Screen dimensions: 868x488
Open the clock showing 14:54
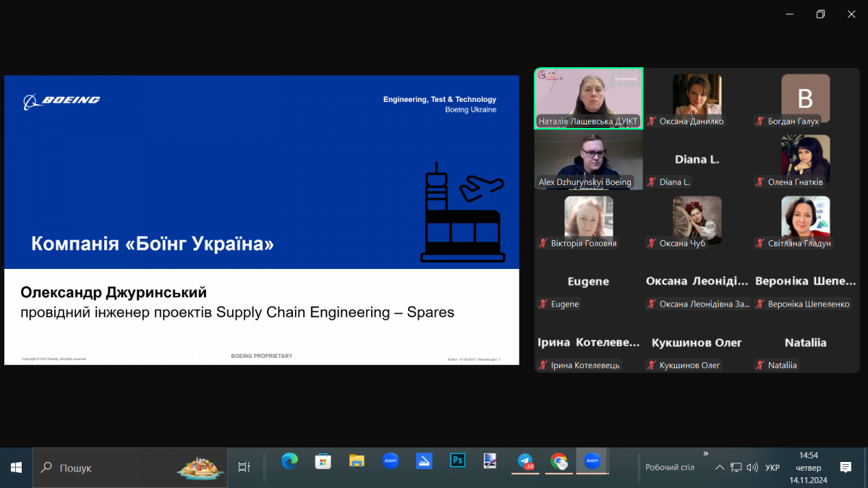808,468
